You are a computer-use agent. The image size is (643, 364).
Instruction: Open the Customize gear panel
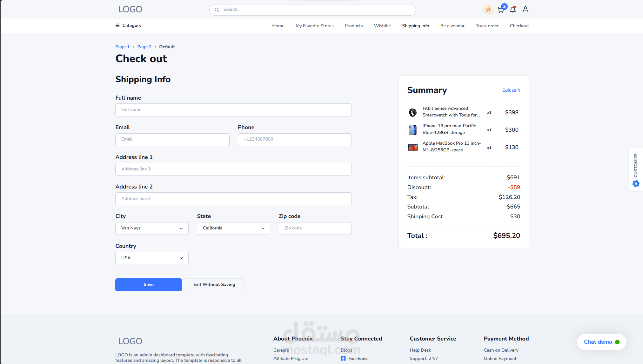pos(636,183)
